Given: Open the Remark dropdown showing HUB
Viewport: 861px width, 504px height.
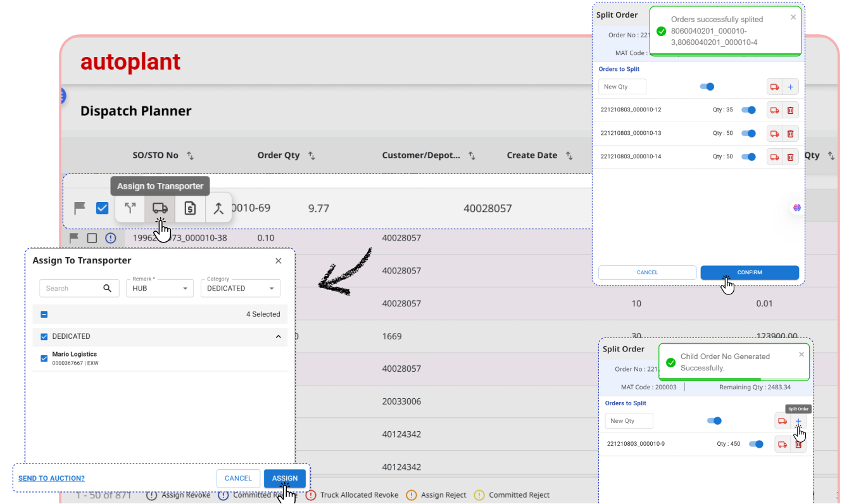Looking at the screenshot, I should click(160, 288).
